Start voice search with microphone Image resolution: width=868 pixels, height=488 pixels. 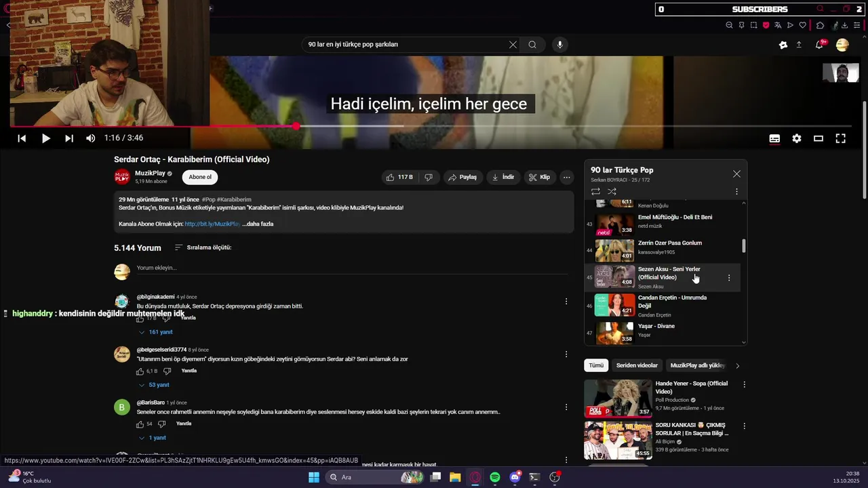(x=559, y=45)
